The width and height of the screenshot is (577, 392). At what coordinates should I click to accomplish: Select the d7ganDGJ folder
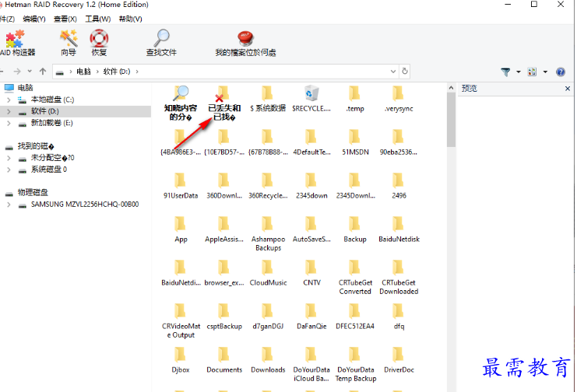268,317
